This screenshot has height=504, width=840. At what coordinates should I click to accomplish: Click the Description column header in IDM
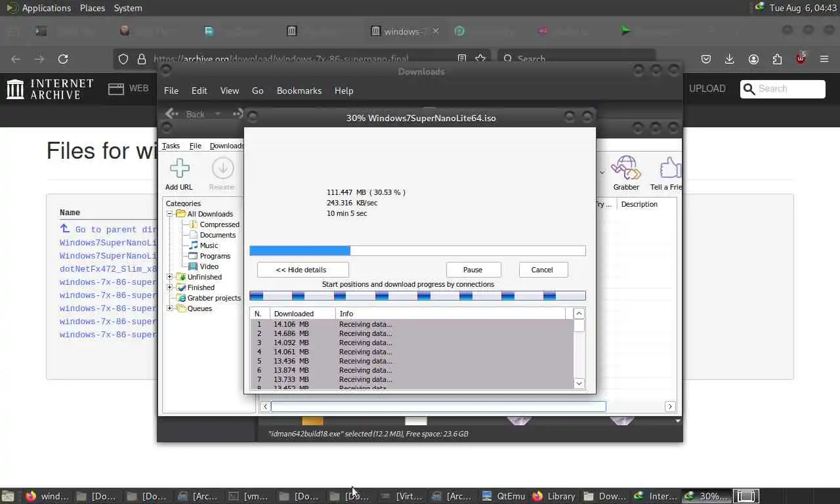(x=646, y=204)
